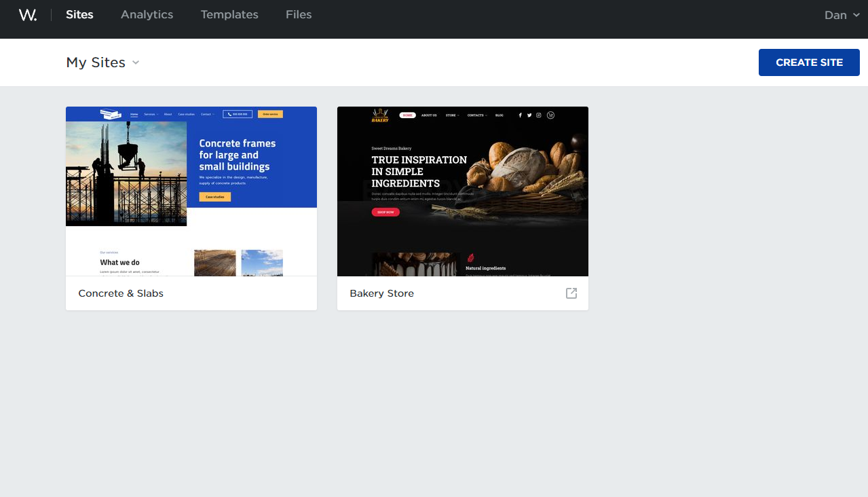Click the bakery logo in the store preview
The image size is (868, 497).
tap(379, 115)
